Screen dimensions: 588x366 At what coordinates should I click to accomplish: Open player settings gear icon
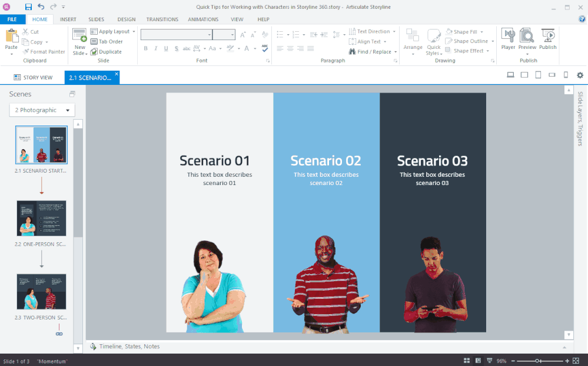[580, 75]
